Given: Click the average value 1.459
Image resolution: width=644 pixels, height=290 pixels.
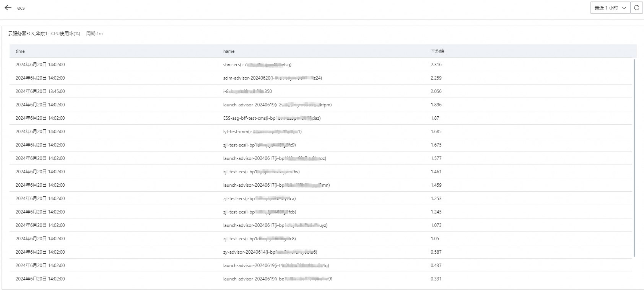Looking at the screenshot, I should pyautogui.click(x=436, y=185).
